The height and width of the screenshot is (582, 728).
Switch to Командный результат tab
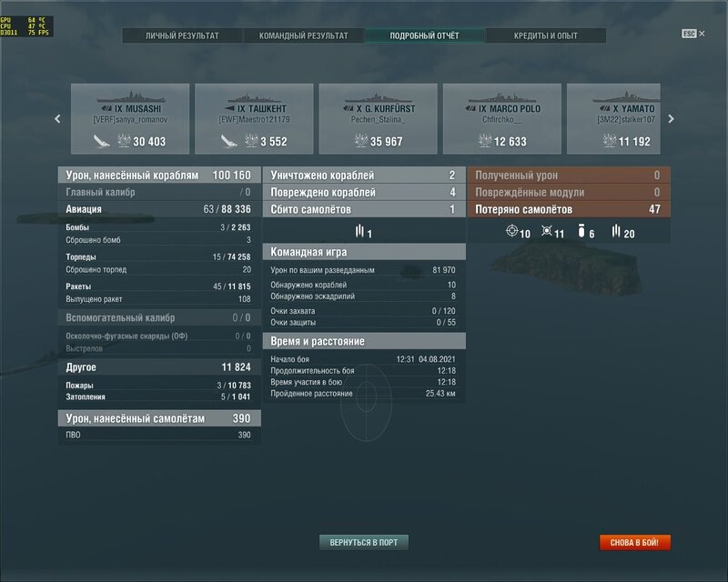click(303, 35)
